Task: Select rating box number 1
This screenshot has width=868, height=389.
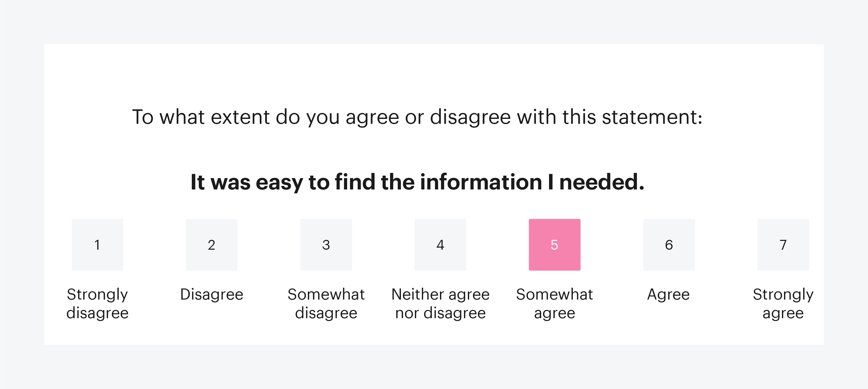Action: coord(97,245)
